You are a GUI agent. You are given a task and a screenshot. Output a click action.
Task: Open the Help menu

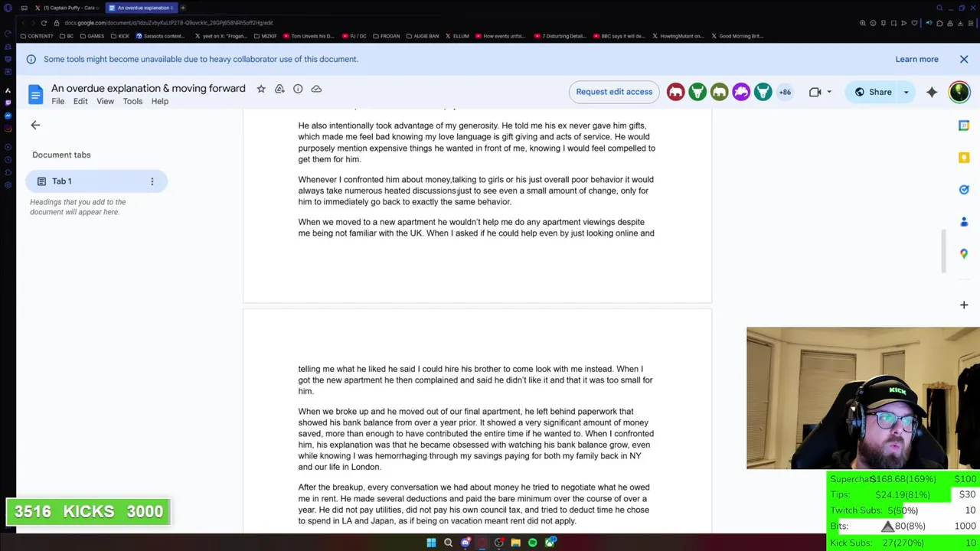click(159, 101)
